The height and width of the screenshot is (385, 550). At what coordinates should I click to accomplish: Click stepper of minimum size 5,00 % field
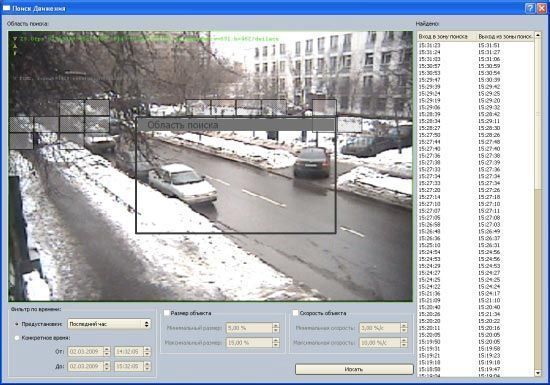pos(276,328)
